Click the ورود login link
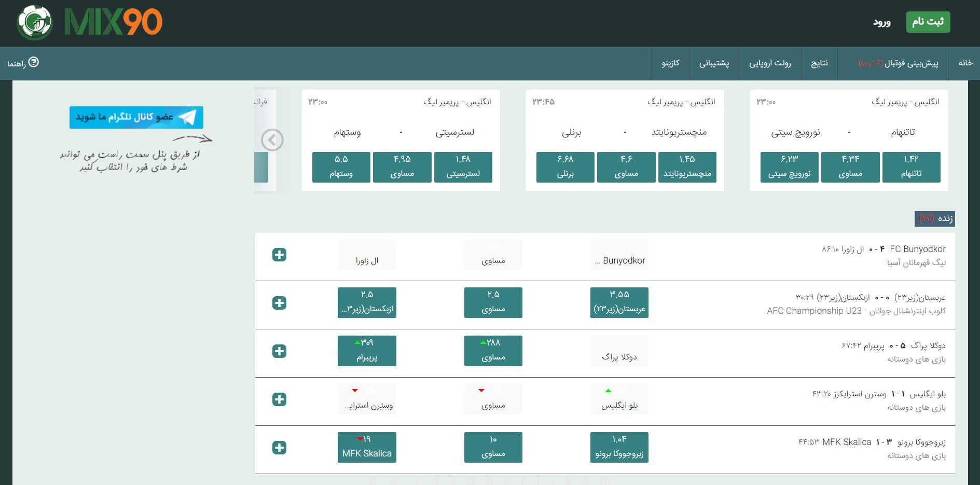 [881, 22]
